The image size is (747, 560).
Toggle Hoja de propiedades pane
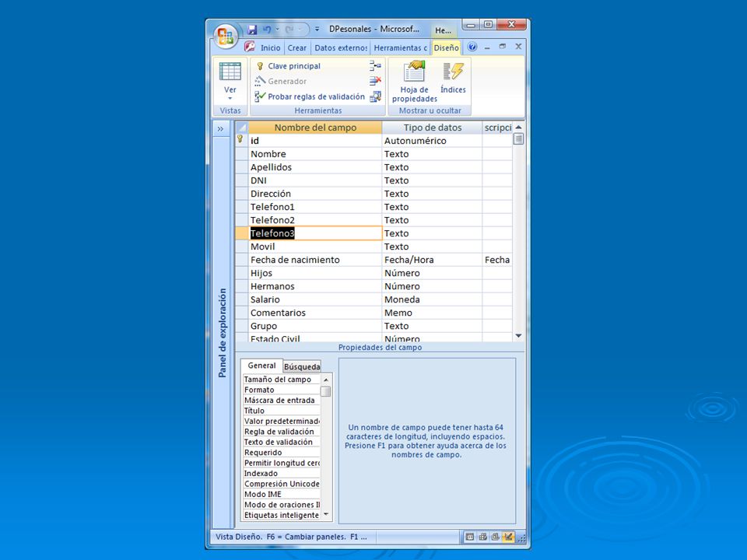[x=415, y=82]
